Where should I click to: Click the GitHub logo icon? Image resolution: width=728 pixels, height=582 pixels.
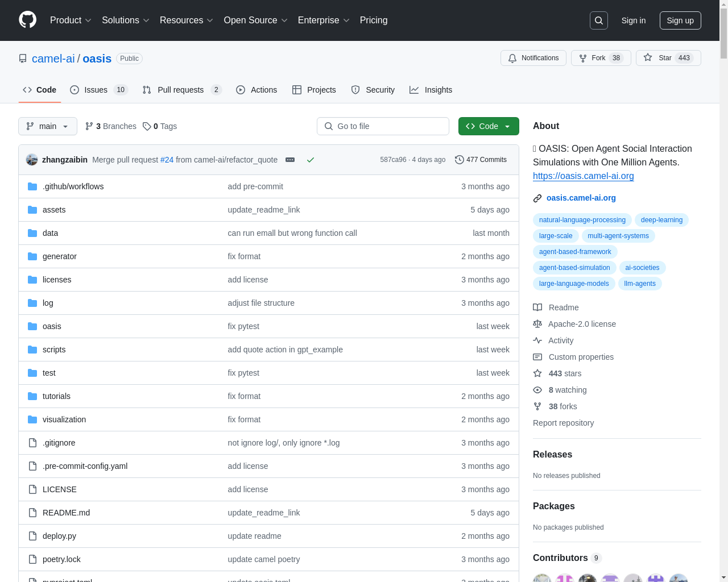[28, 20]
